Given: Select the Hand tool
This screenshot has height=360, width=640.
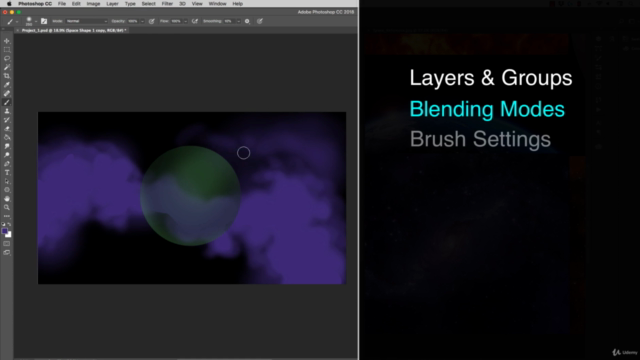Looking at the screenshot, I should [7, 199].
